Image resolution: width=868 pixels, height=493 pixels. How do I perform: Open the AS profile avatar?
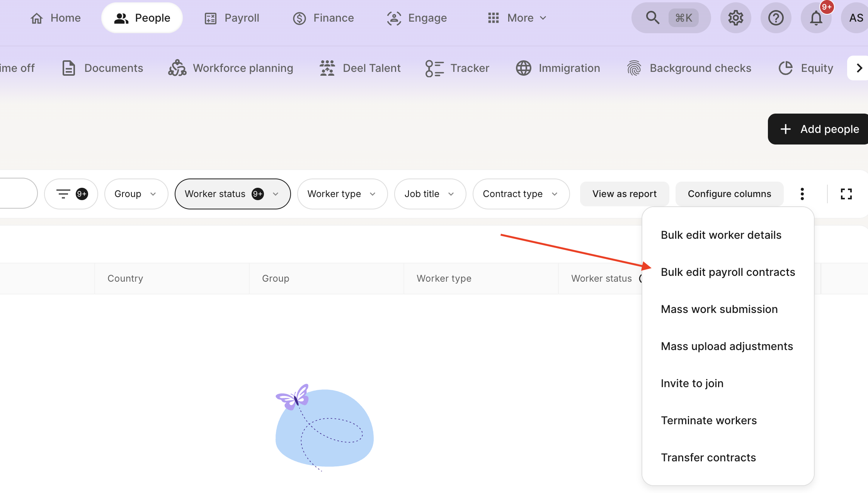pyautogui.click(x=855, y=17)
